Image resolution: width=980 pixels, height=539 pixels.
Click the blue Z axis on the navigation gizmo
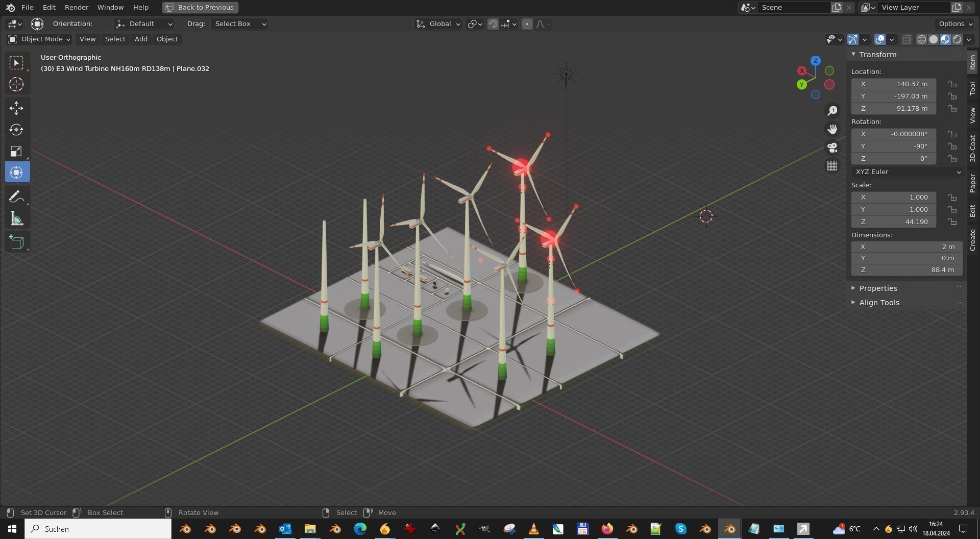[816, 61]
